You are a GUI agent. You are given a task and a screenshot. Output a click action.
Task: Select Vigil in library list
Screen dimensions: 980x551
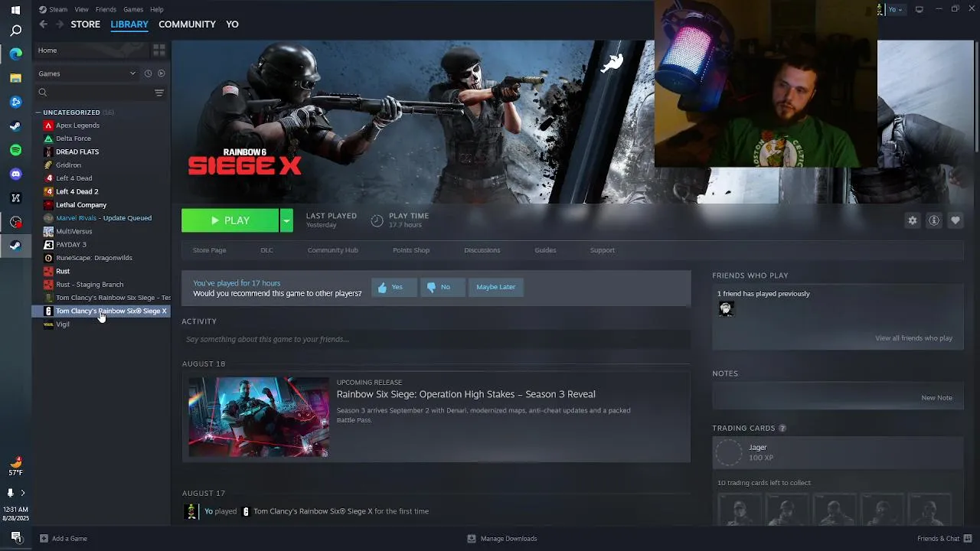63,324
